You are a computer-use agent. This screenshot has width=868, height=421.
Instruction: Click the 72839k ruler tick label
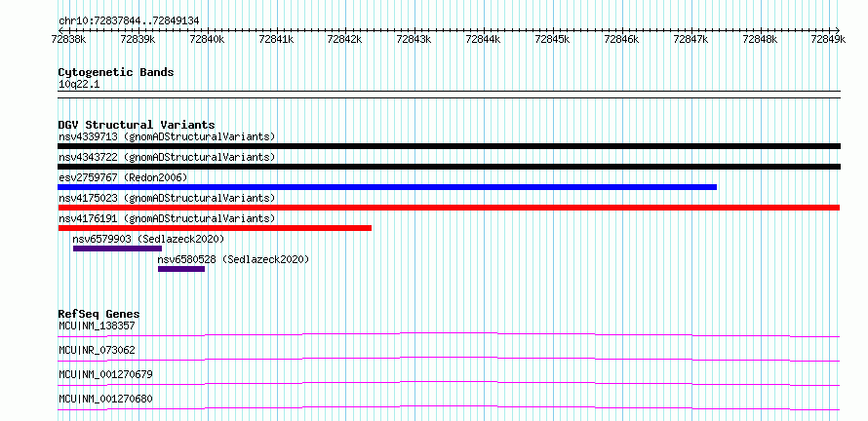click(138, 39)
